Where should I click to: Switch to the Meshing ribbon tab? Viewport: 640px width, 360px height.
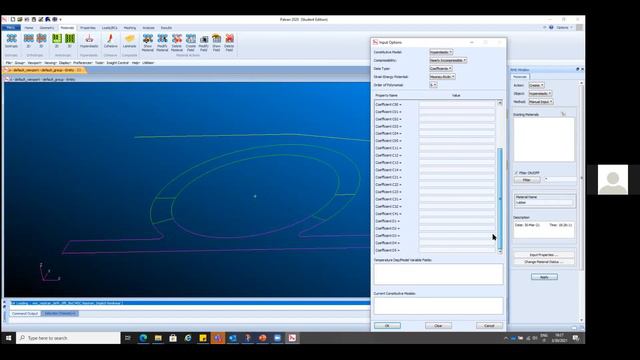[x=130, y=28]
